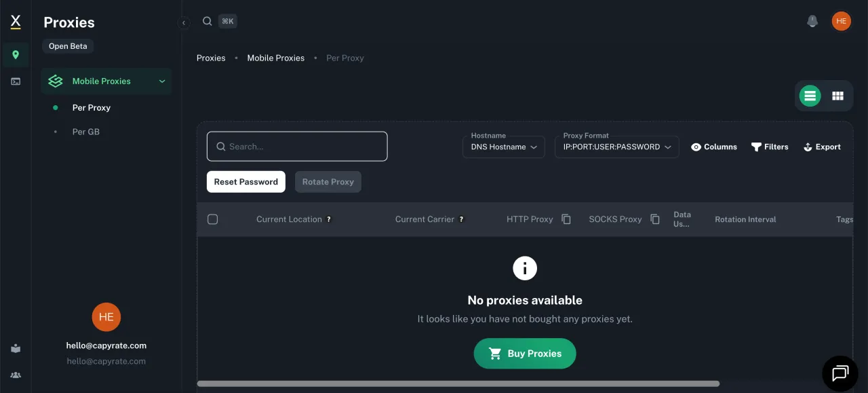Image resolution: width=868 pixels, height=393 pixels.
Task: Switch to list view layout
Action: 809,96
